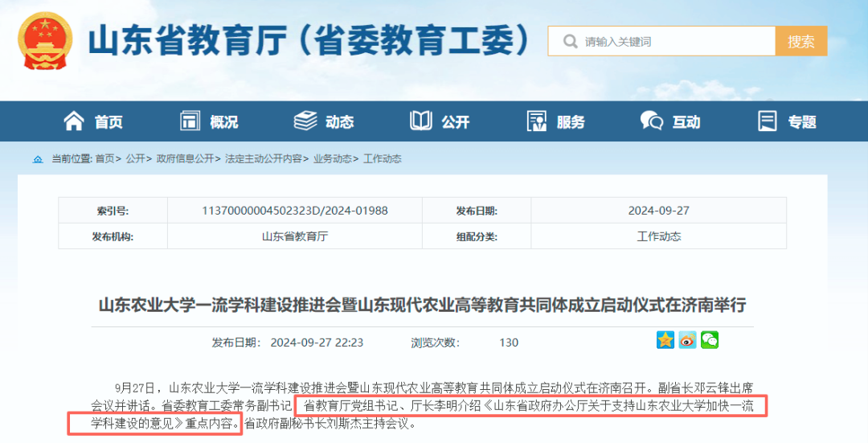Viewport: 868px width, 443px height.
Task: Click the 索引号 label cell
Action: coord(113,211)
